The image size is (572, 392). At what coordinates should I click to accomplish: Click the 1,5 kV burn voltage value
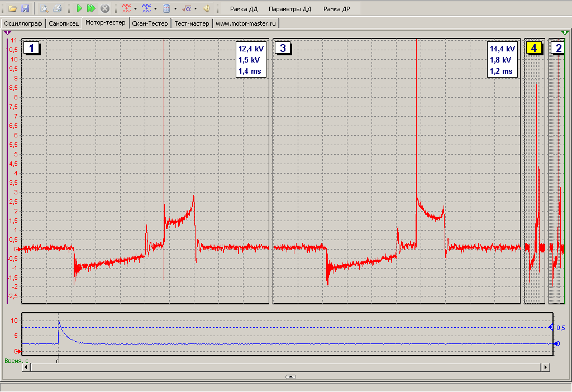250,60
